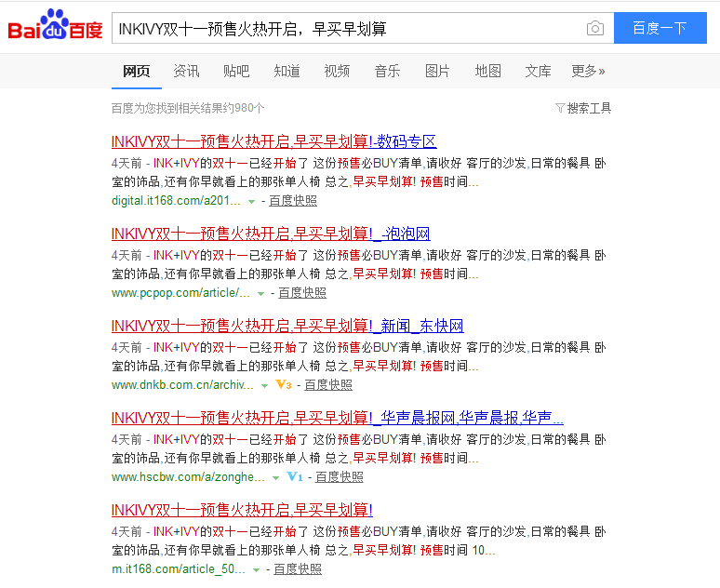This screenshot has width=720, height=588.
Task: Switch to the 地图 tab
Action: coord(487,72)
